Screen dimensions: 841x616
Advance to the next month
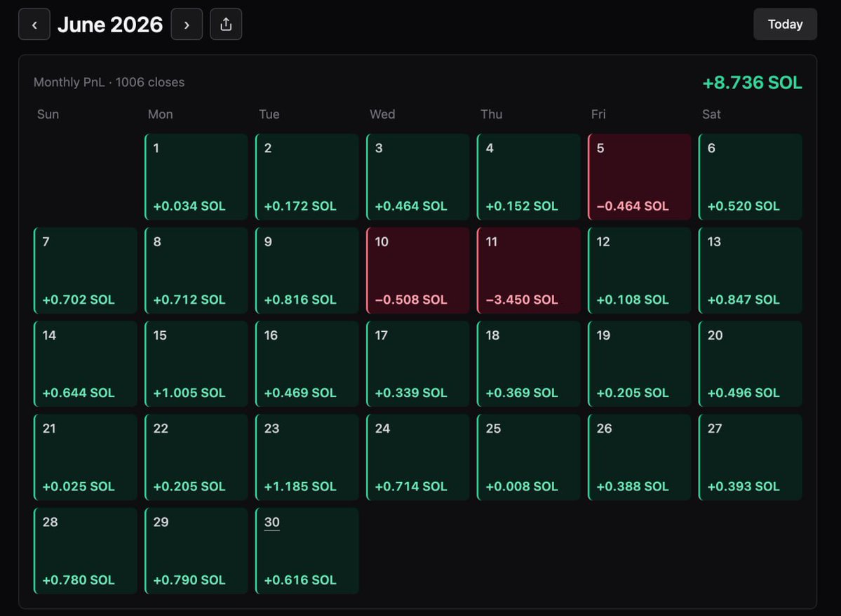pyautogui.click(x=187, y=24)
